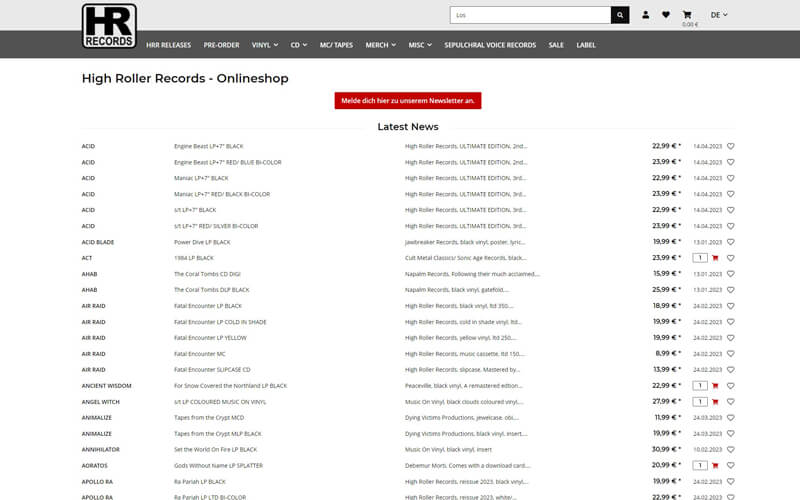
Task: Add ADRATOS Gods Without Name to cart
Action: pos(715,466)
